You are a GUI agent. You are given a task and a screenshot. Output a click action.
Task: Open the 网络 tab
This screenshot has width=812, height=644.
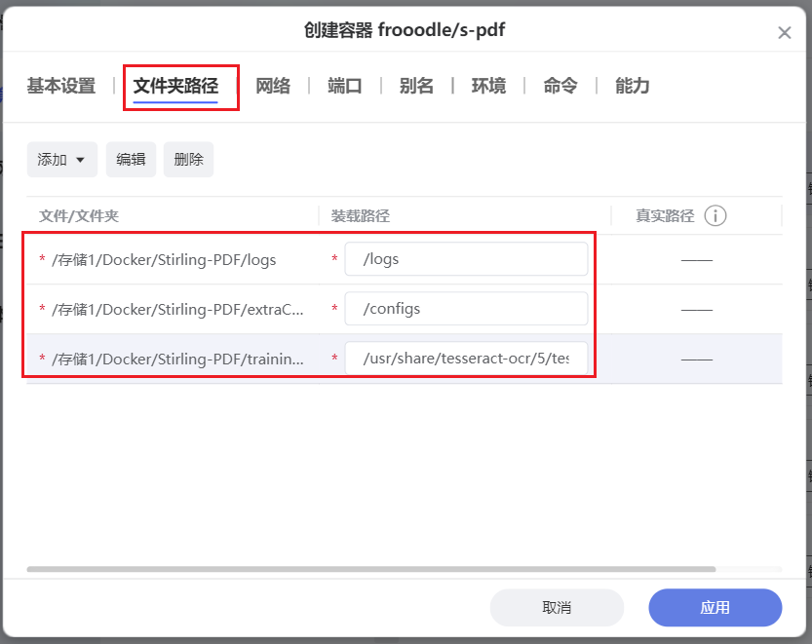[x=273, y=86]
